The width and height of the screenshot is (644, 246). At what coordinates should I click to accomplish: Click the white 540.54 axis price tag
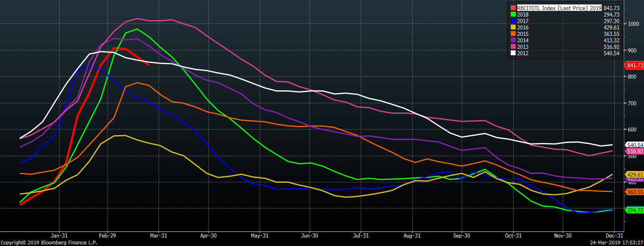(635, 145)
